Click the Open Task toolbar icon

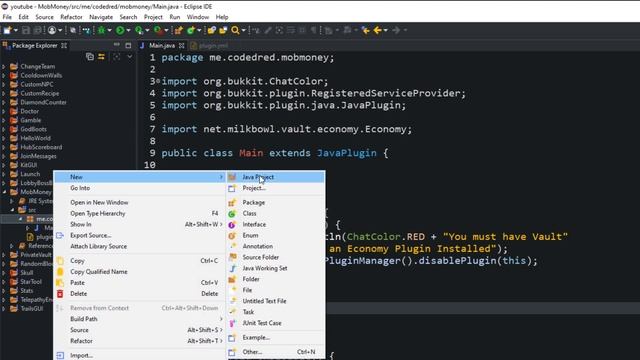tap(223, 30)
